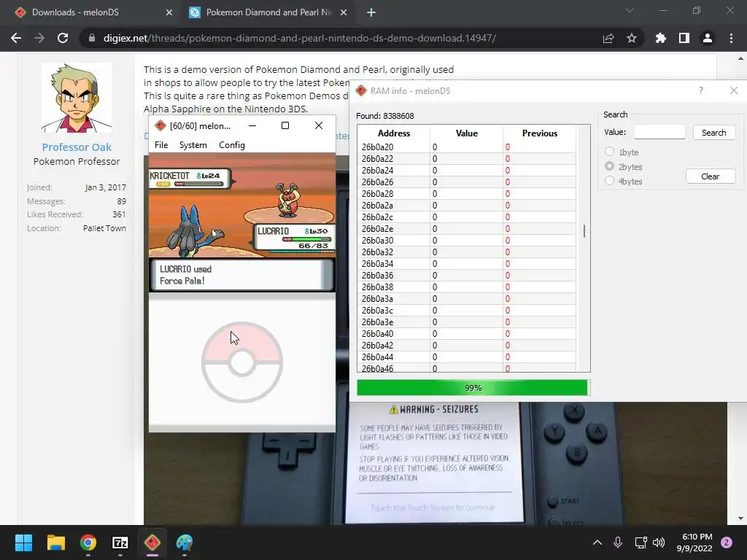Maximize the melonDS emulator window
Image resolution: width=747 pixels, height=560 pixels.
285,125
